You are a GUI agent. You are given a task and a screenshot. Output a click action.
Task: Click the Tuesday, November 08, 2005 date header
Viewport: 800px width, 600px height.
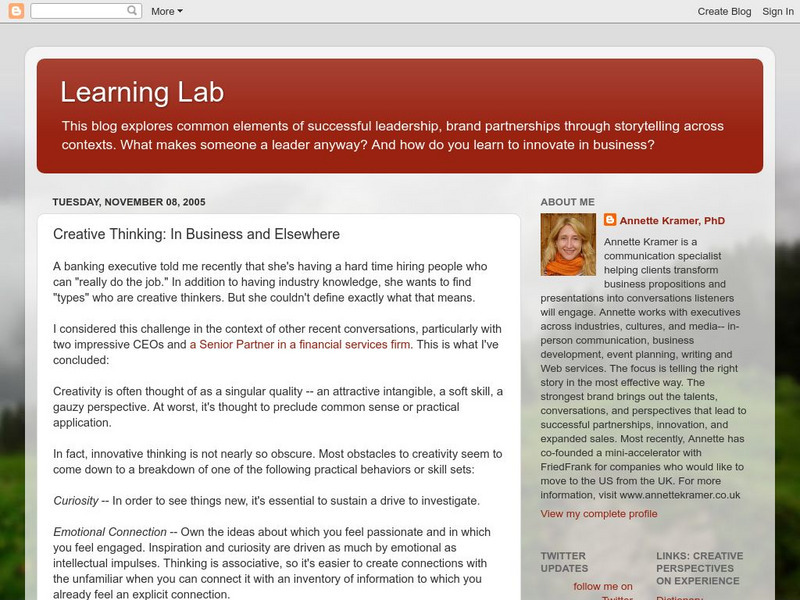pyautogui.click(x=129, y=202)
